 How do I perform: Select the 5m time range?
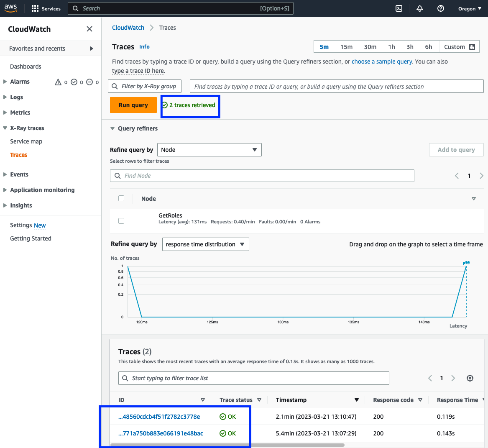(324, 47)
